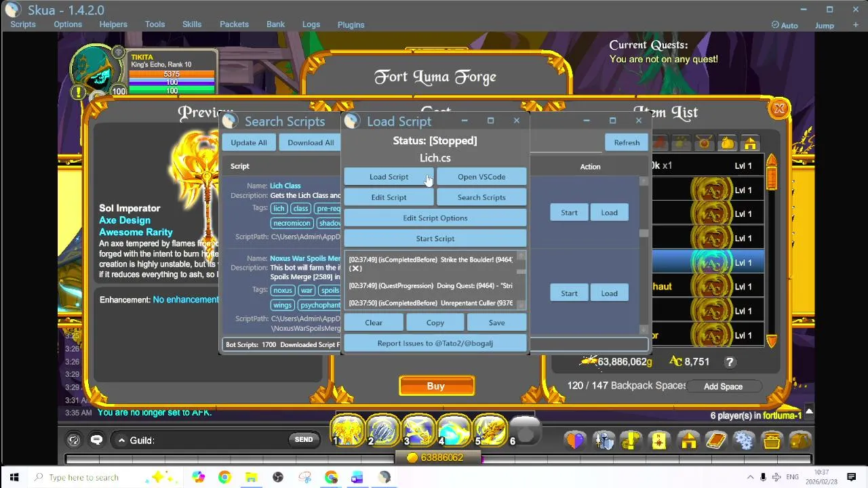Select the necklace filter tab in Item List

point(705,143)
